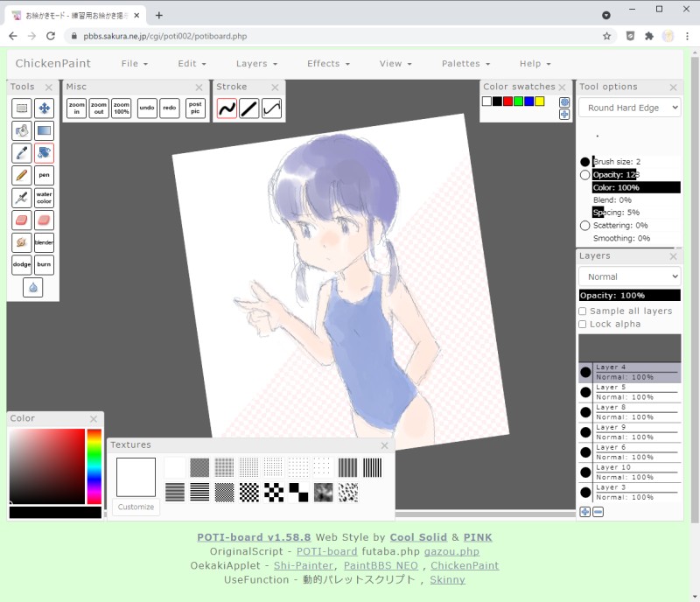Open color swatches settings menu icon
Screen dimensions: 700x602
tap(564, 102)
